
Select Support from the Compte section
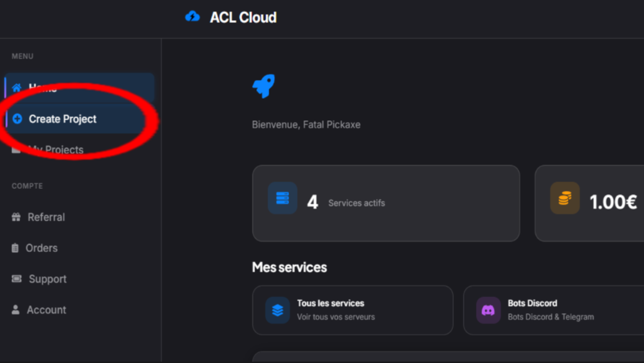[x=47, y=278]
